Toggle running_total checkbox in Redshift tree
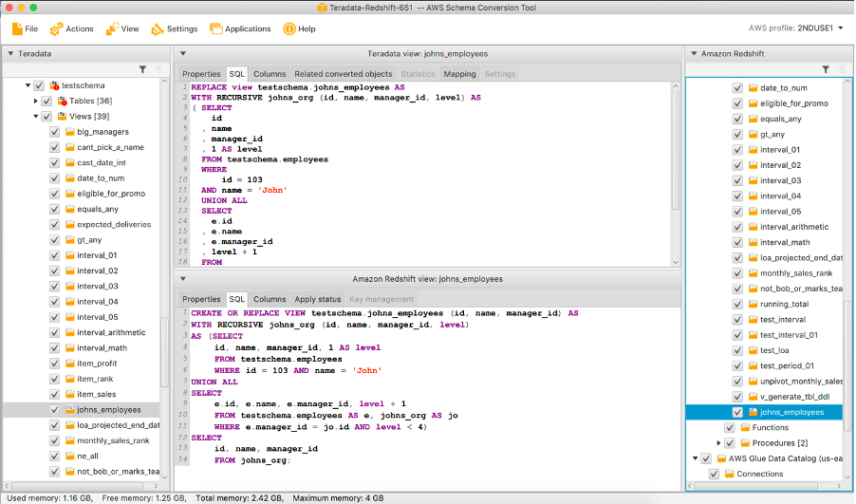The height and width of the screenshot is (504, 856). coord(737,304)
